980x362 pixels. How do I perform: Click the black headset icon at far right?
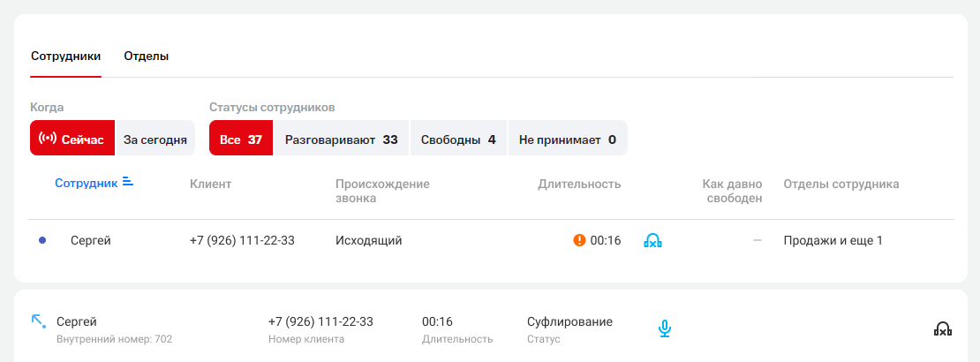click(942, 328)
